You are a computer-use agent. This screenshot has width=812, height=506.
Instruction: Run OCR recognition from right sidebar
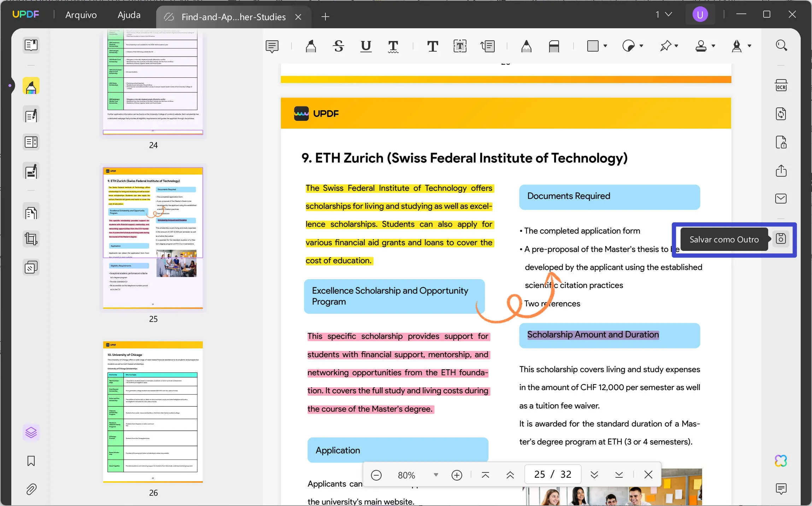click(781, 86)
